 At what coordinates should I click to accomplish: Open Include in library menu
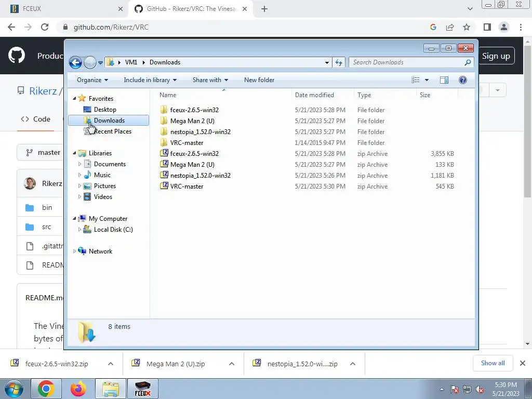[150, 80]
